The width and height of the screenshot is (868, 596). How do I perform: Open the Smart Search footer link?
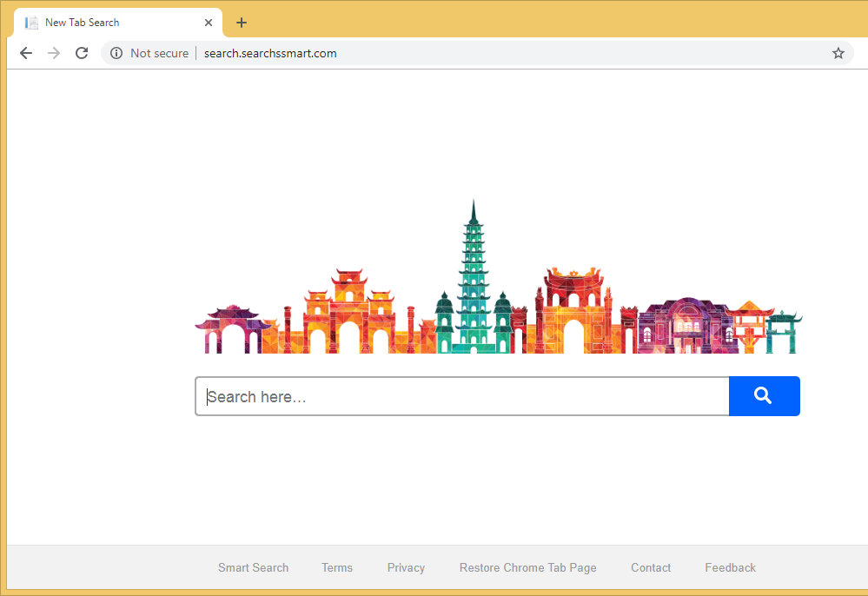pyautogui.click(x=253, y=567)
